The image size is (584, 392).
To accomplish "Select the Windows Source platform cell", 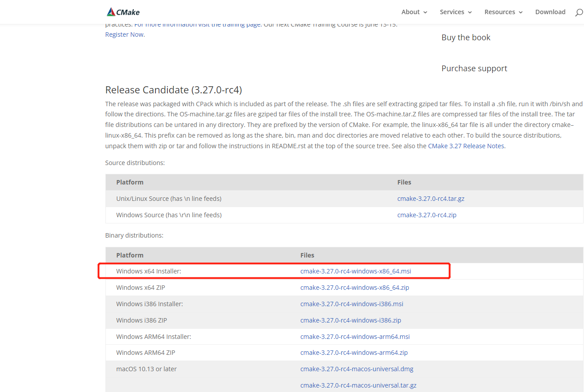I will coord(169,215).
